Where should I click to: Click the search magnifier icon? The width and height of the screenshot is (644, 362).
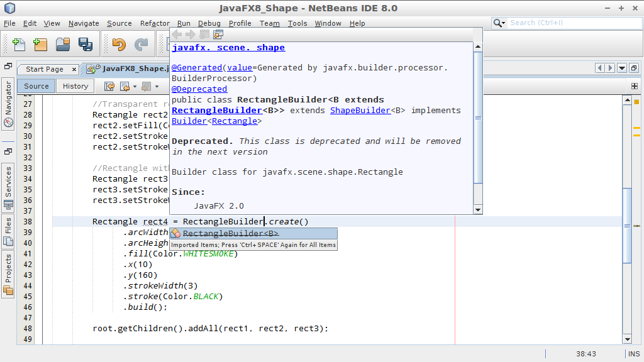pyautogui.click(x=497, y=23)
